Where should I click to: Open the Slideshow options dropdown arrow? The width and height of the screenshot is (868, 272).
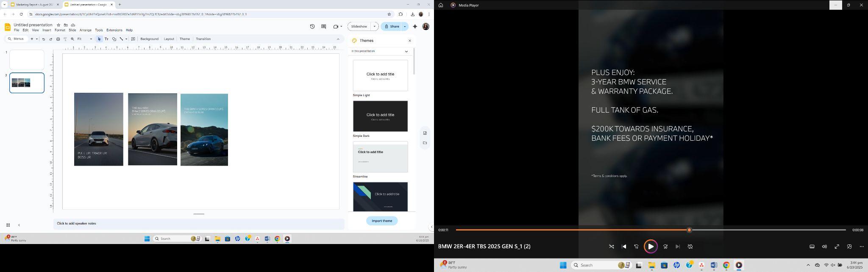[x=374, y=26]
